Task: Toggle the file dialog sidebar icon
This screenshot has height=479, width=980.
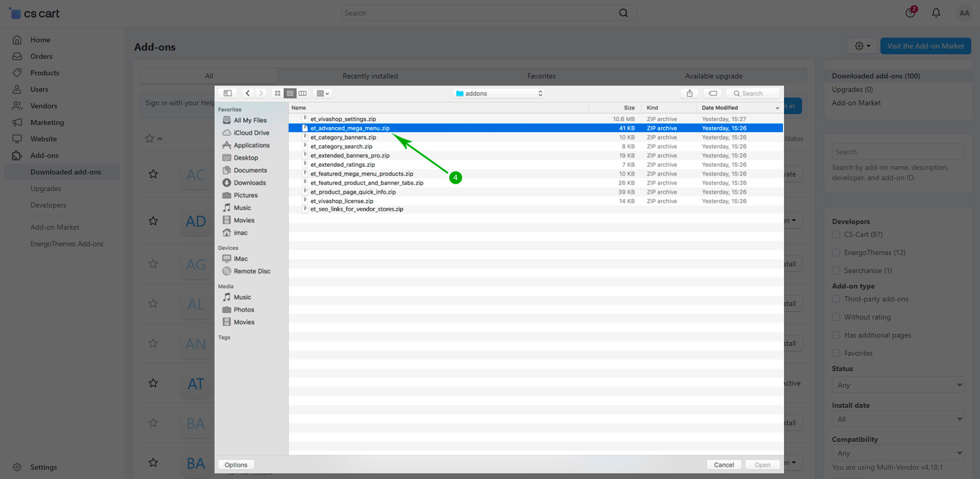Action: [x=227, y=93]
